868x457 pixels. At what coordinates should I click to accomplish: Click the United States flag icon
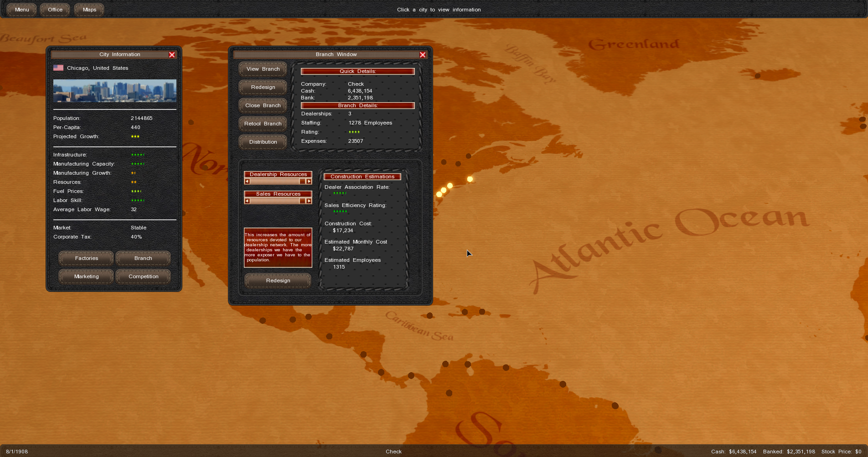point(58,68)
